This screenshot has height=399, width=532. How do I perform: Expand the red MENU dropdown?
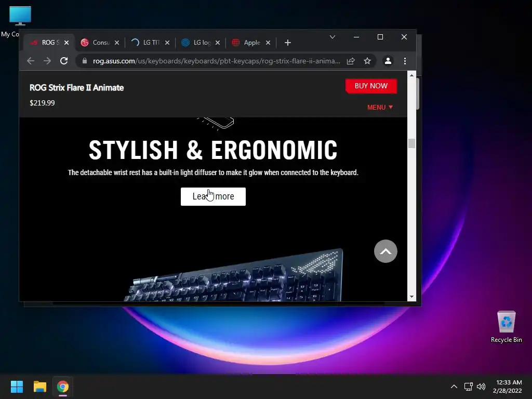coord(380,107)
